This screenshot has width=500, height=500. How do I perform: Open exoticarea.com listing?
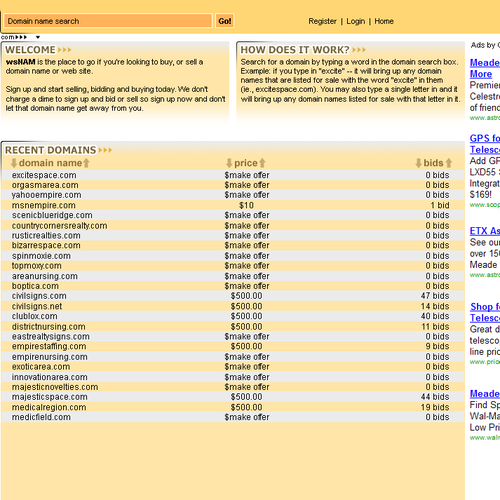(41, 367)
